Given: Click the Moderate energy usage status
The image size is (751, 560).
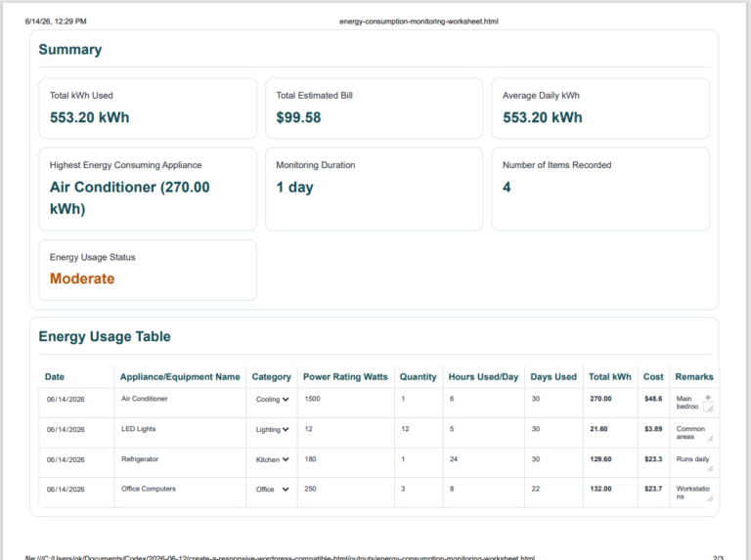Looking at the screenshot, I should [82, 279].
